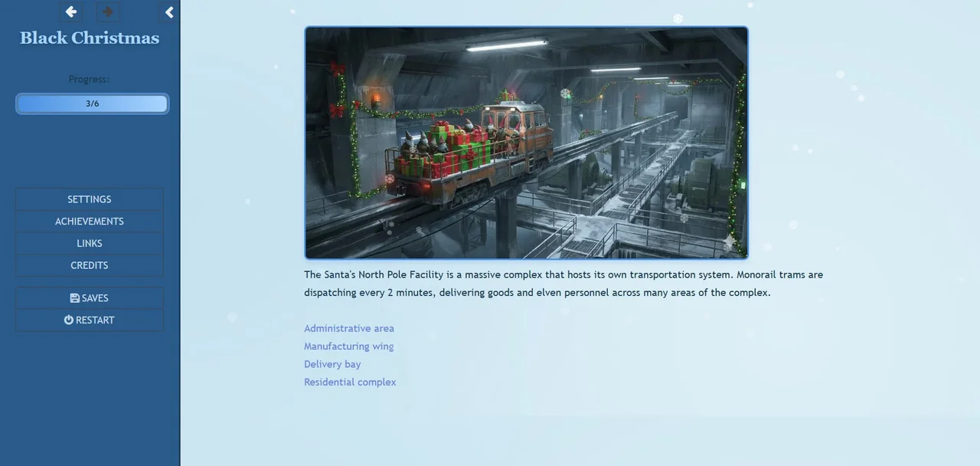The image size is (980, 466).
Task: Go forward with the right arrow icon
Action: [108, 11]
